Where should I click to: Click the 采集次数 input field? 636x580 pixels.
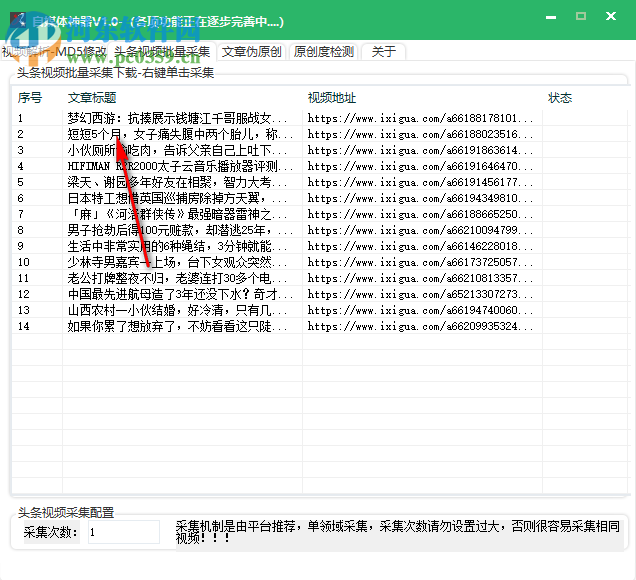pyautogui.click(x=124, y=532)
